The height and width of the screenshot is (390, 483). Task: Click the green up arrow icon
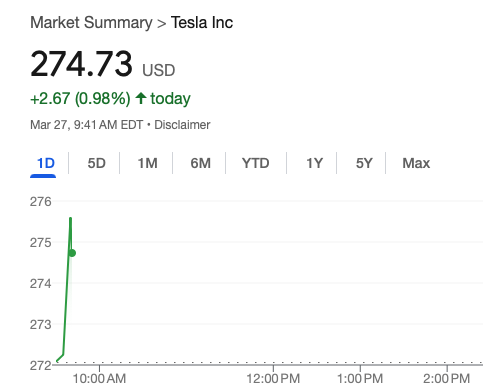point(141,98)
